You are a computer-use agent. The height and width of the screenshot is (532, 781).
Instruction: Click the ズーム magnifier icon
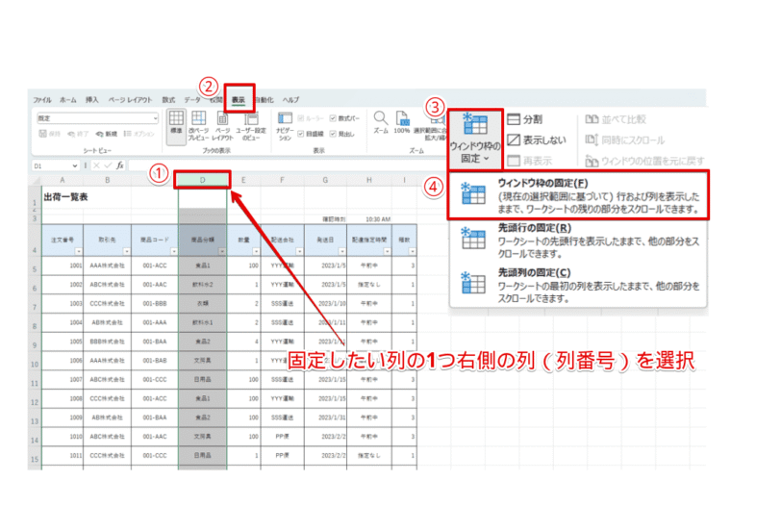381,118
